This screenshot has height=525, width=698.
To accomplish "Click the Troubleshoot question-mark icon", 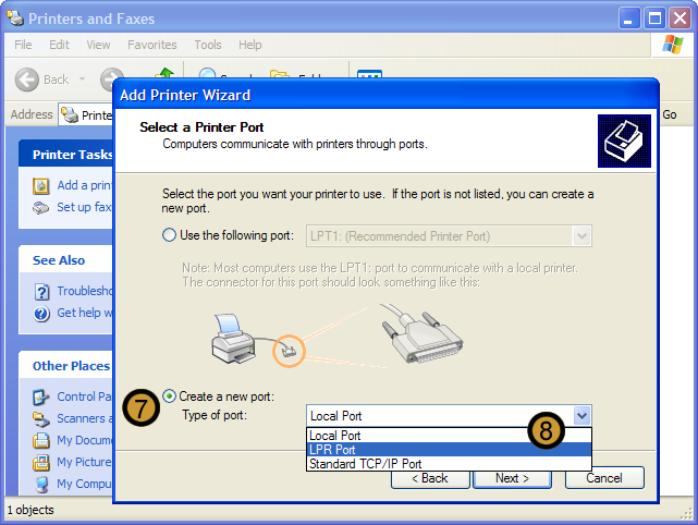I will [x=41, y=292].
